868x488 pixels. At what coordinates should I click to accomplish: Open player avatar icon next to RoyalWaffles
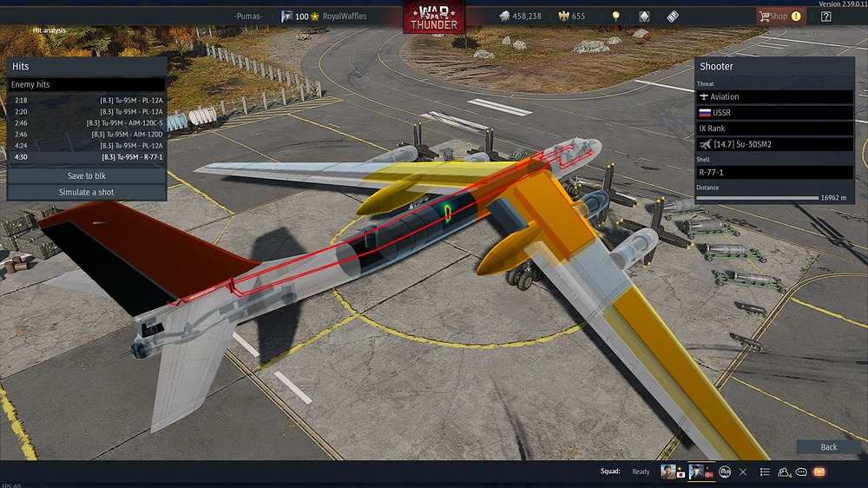point(286,16)
